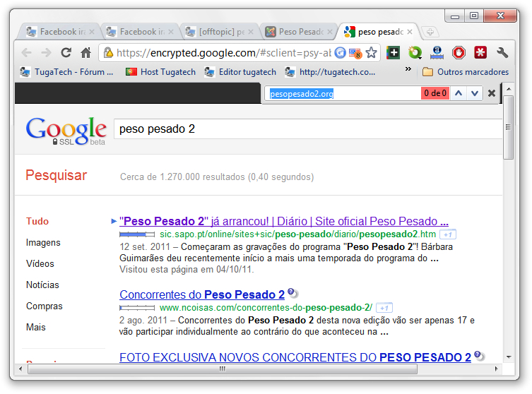
Task: Reload the page with the refresh icon
Action: pyautogui.click(x=66, y=53)
